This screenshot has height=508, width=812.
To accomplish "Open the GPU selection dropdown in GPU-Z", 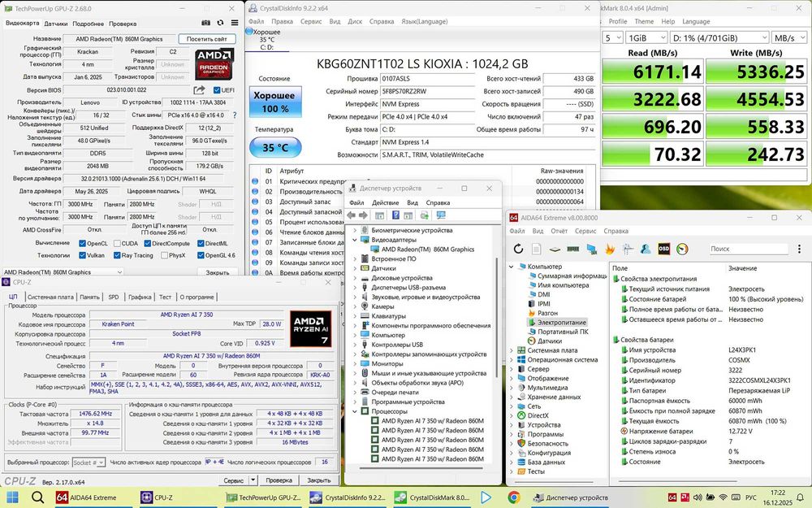I will click(63, 271).
